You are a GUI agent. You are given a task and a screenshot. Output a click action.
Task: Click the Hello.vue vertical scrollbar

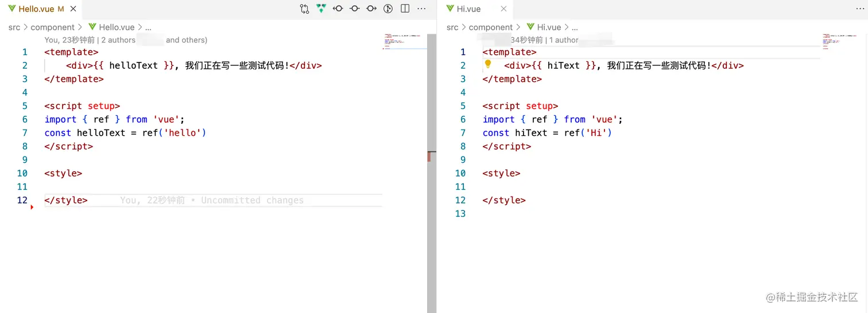click(432, 172)
